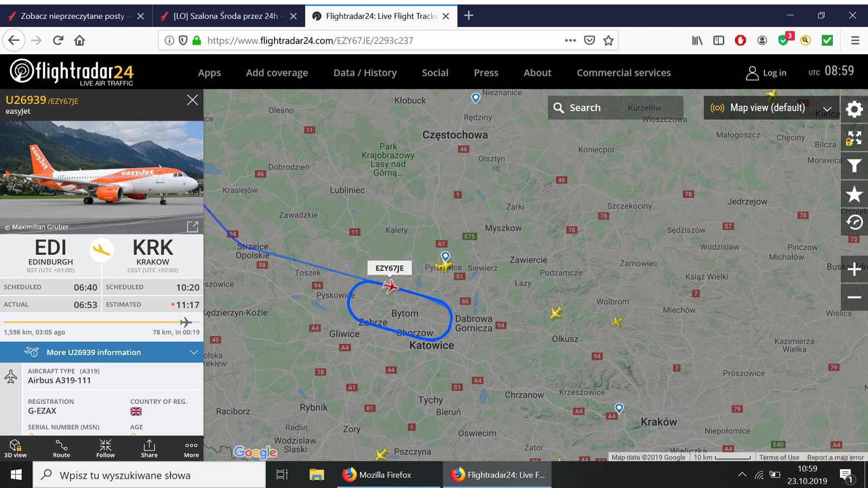Select the red EZY67JE aircraft on map
The height and width of the screenshot is (488, 868).
click(390, 285)
